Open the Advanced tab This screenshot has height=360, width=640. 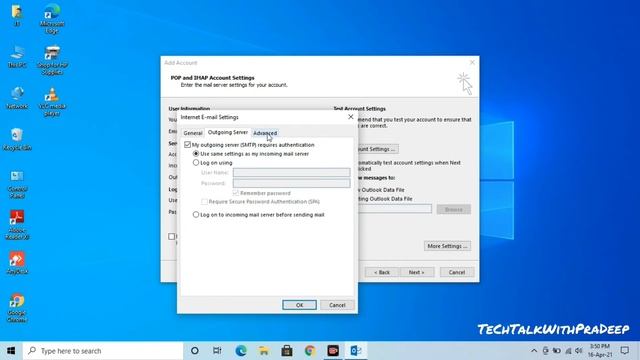(265, 133)
